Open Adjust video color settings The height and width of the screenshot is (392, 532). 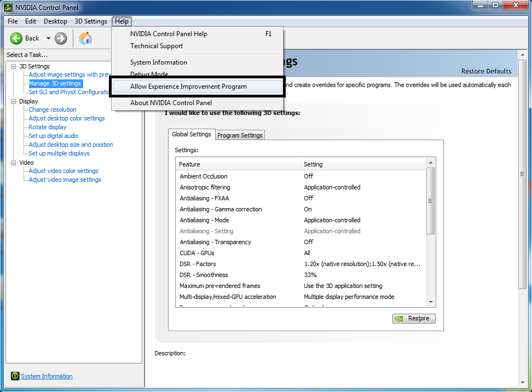[63, 171]
